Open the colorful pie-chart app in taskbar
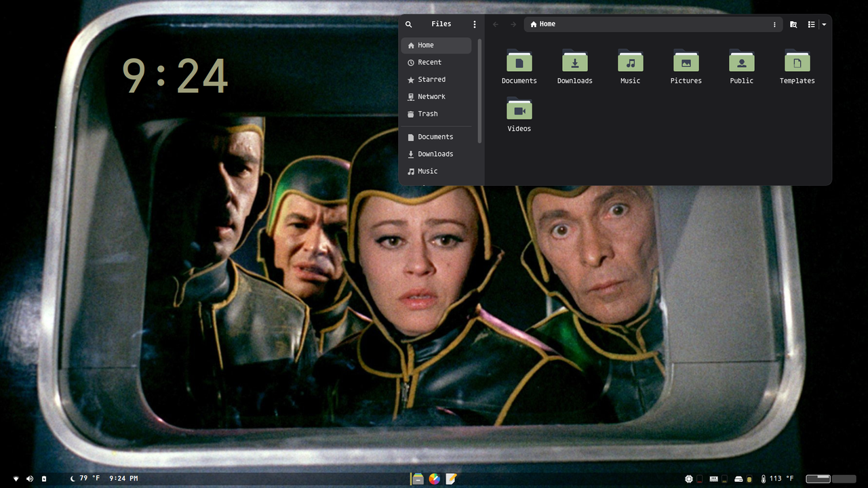 435,479
